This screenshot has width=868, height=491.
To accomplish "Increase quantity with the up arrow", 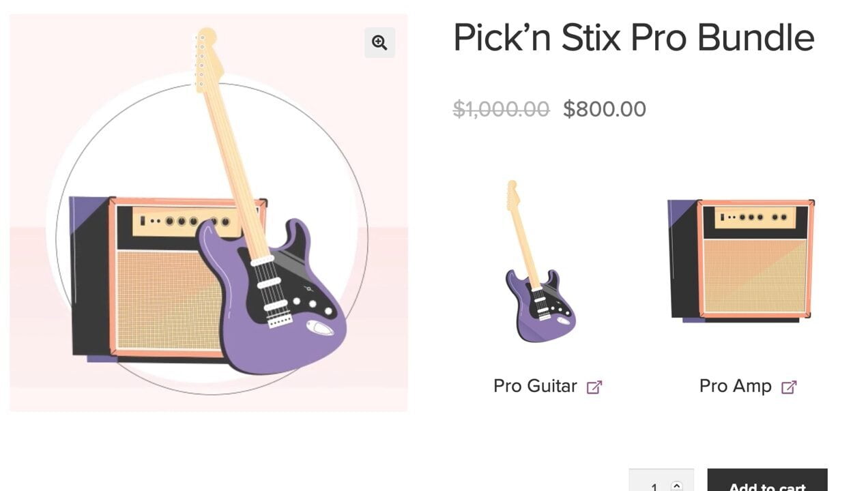I will (x=676, y=485).
